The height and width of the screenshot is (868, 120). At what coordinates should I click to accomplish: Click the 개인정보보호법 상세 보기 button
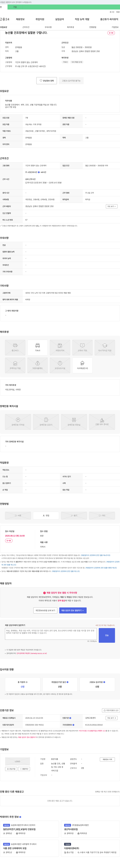coord(45,610)
